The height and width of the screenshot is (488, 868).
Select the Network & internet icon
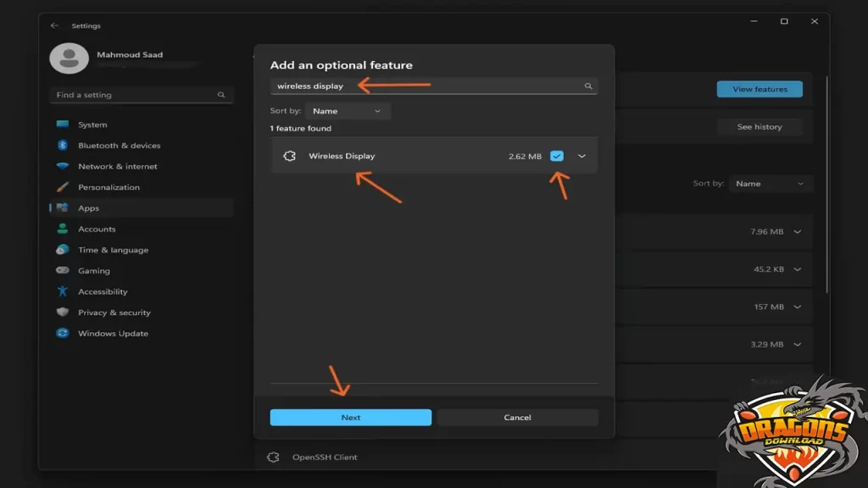click(x=62, y=167)
